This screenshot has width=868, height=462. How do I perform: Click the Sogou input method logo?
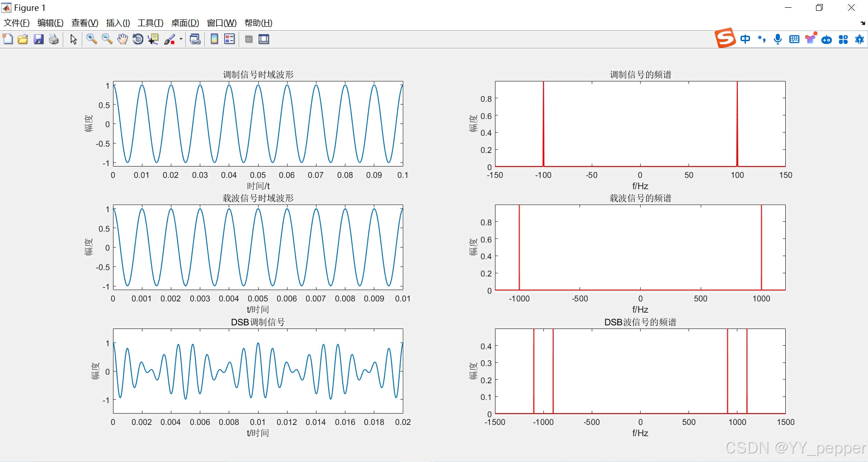tap(725, 38)
